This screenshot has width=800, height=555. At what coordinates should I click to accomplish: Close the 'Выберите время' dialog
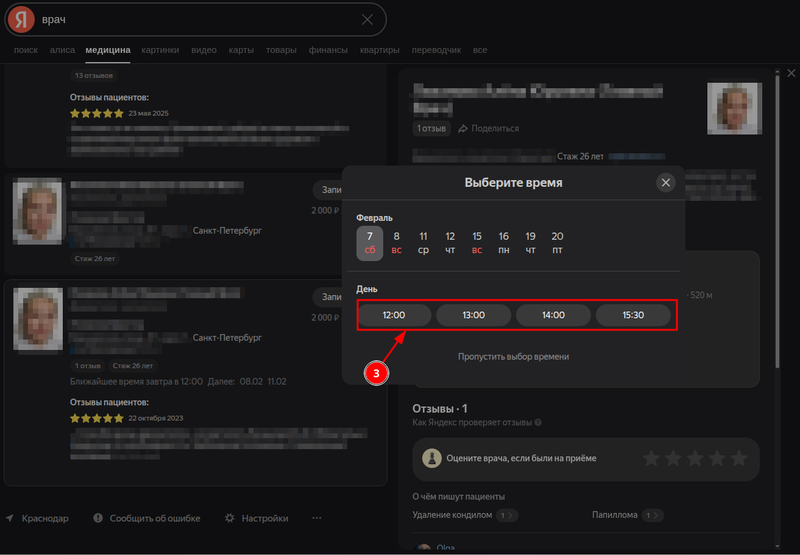tap(665, 183)
